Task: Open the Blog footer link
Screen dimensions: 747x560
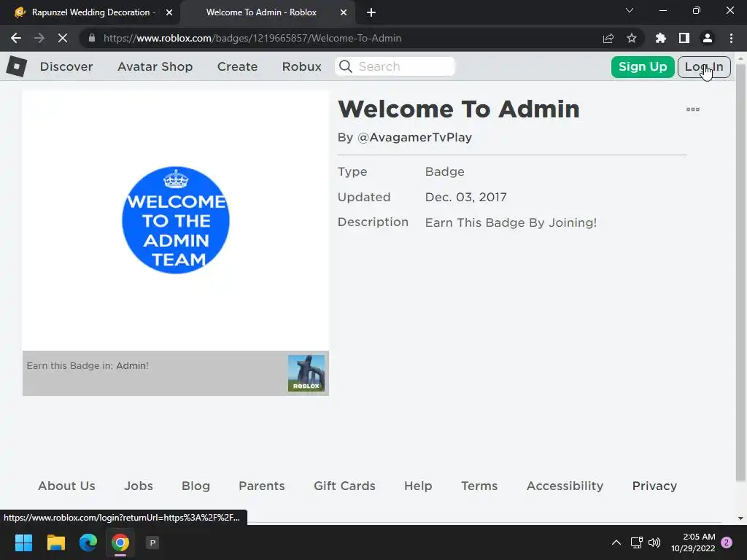Action: (x=196, y=486)
